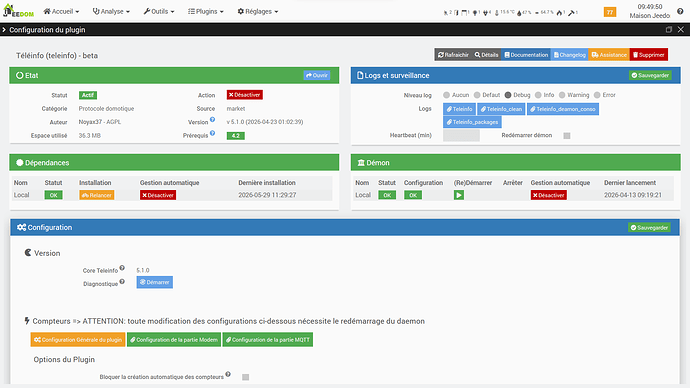
Task: Open the Outils menu
Action: [159, 11]
